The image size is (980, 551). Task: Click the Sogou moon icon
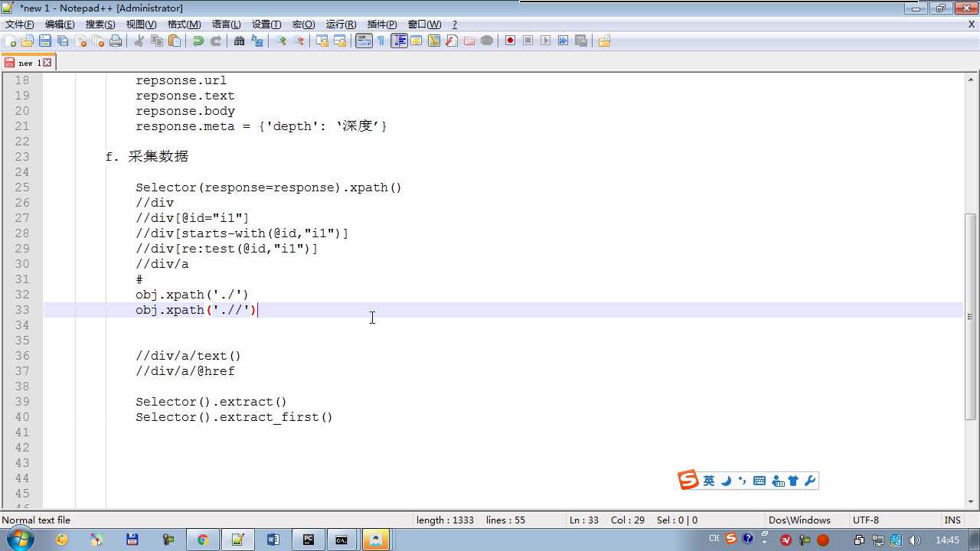(726, 481)
